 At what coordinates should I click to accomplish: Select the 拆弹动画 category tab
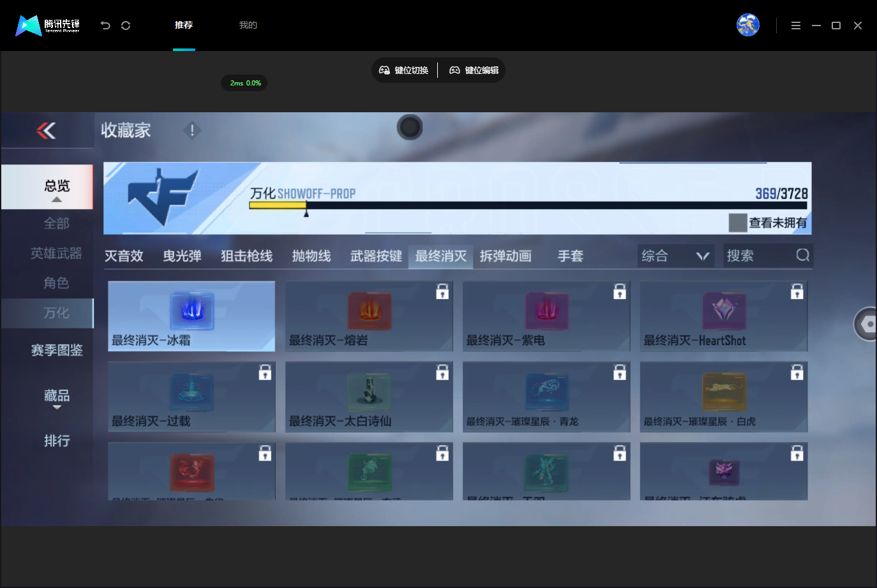[506, 256]
